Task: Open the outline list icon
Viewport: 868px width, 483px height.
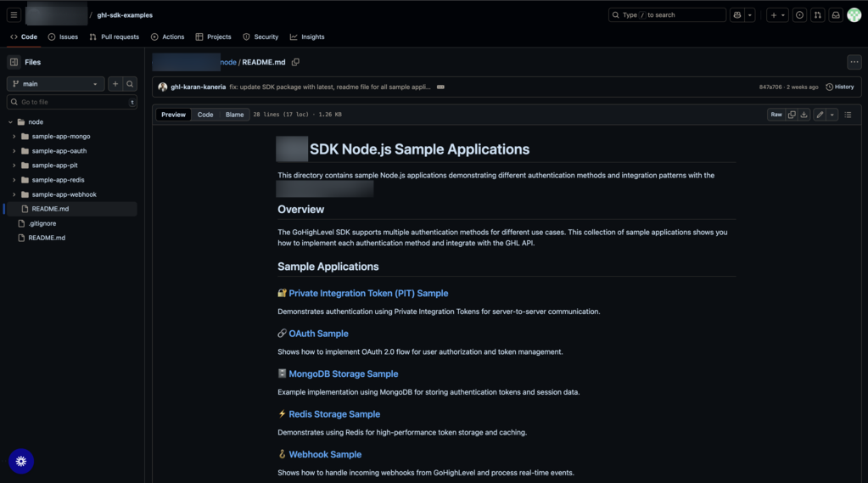Action: click(848, 115)
